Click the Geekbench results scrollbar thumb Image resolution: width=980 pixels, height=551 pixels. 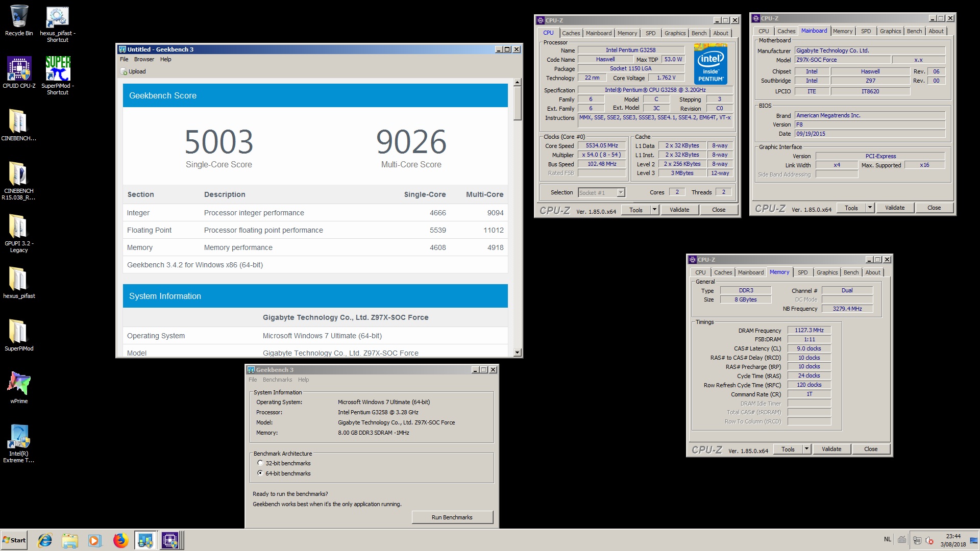coord(517,103)
